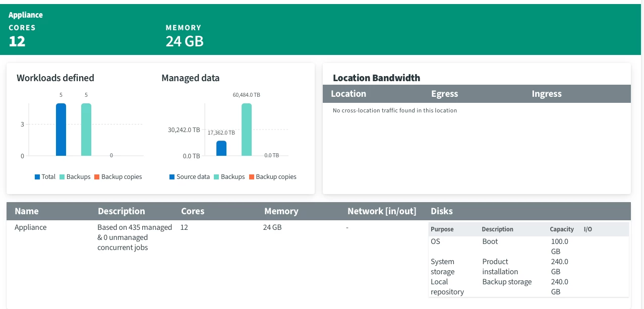Click the Total legend swatch in Workloads defined
The width and height of the screenshot is (644, 309).
pyautogui.click(x=37, y=177)
